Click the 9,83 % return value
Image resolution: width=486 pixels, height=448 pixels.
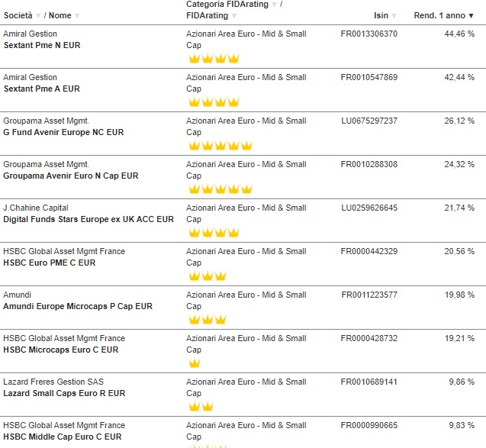(462, 425)
